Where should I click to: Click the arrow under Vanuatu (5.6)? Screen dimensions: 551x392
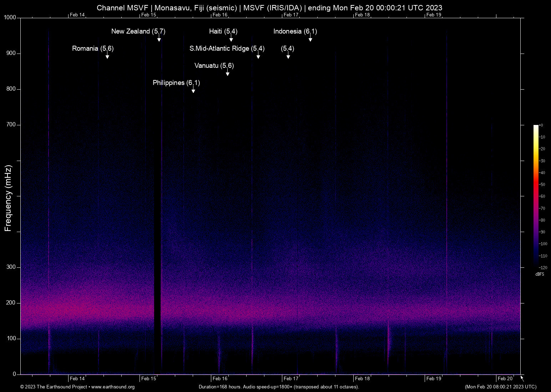coord(227,72)
